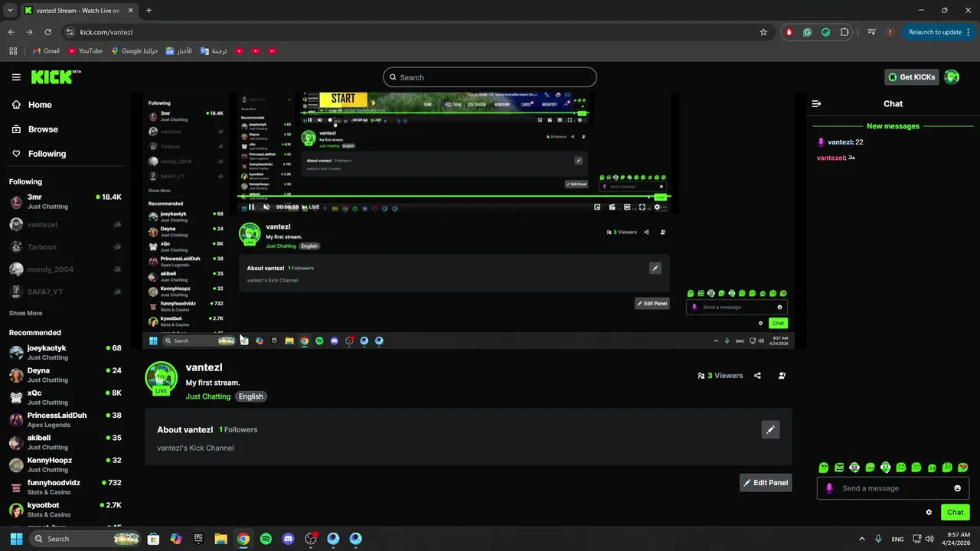
Task: Open video player settings gear
Action: [657, 207]
